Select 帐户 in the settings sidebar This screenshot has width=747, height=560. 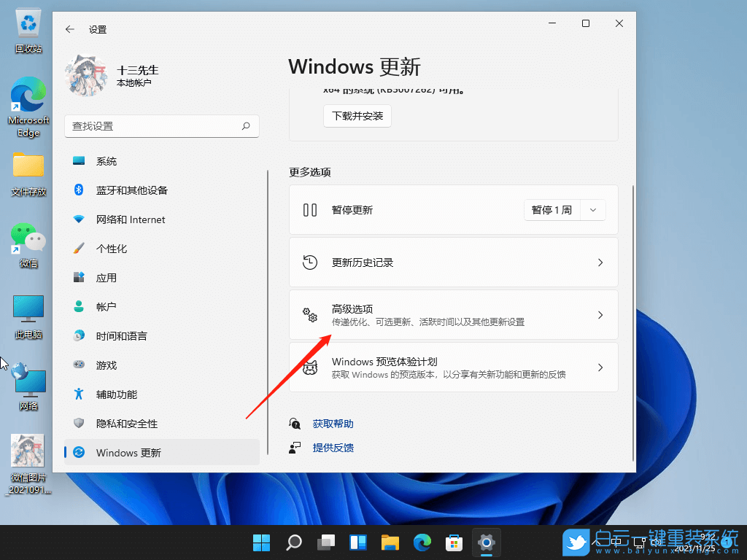(x=79, y=306)
